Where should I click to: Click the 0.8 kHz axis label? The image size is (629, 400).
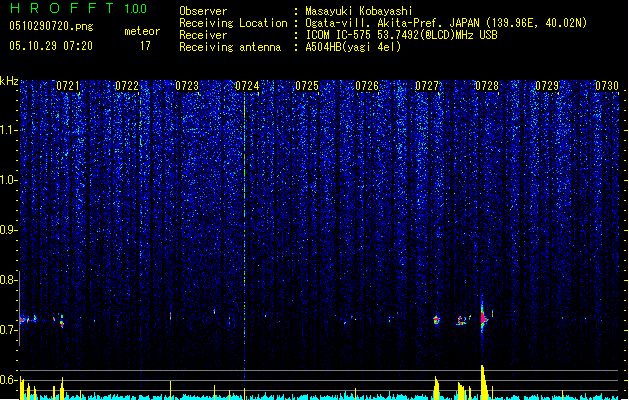click(8, 280)
